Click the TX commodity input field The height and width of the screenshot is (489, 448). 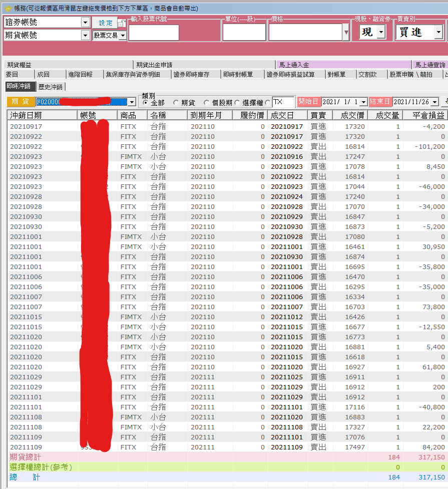pos(283,102)
